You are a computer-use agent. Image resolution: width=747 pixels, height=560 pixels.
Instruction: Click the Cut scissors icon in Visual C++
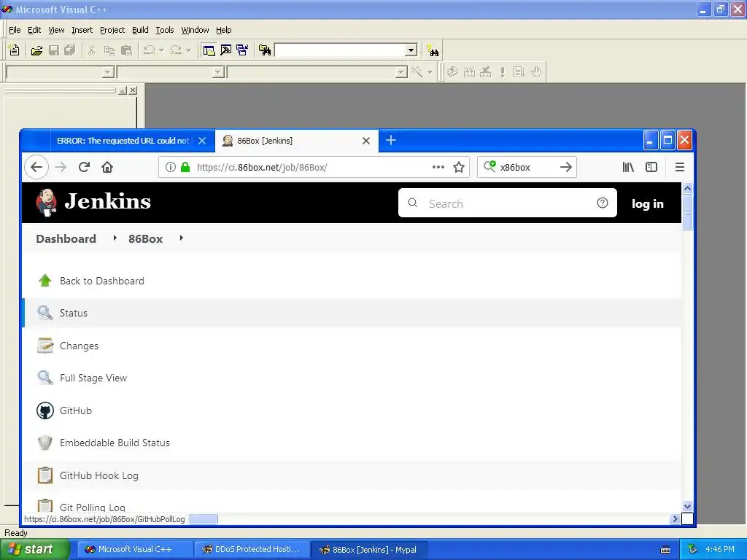pyautogui.click(x=91, y=50)
